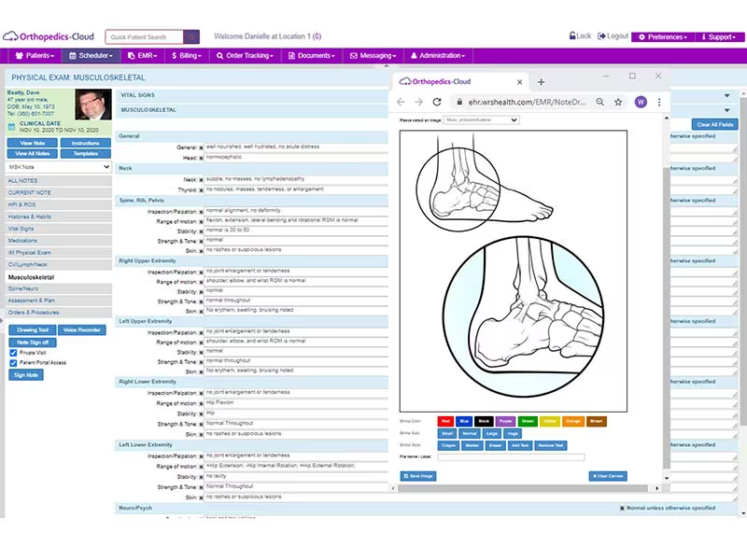
Task: Open a new tab with plus icon
Action: click(x=542, y=82)
